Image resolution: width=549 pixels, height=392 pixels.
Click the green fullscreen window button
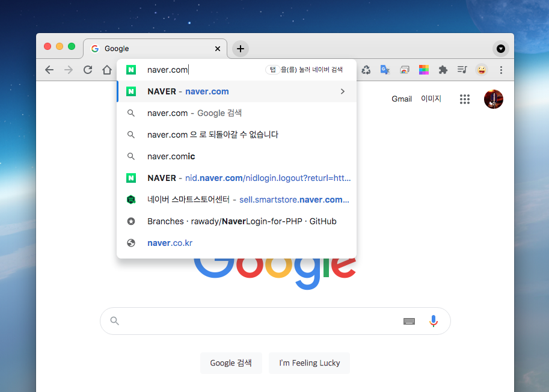pyautogui.click(x=72, y=46)
